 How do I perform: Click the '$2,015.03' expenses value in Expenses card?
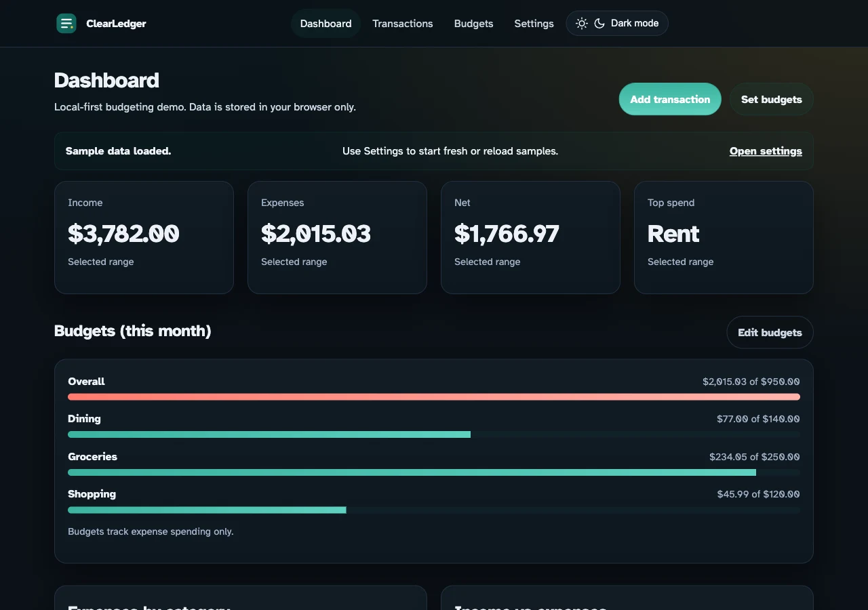tap(316, 234)
